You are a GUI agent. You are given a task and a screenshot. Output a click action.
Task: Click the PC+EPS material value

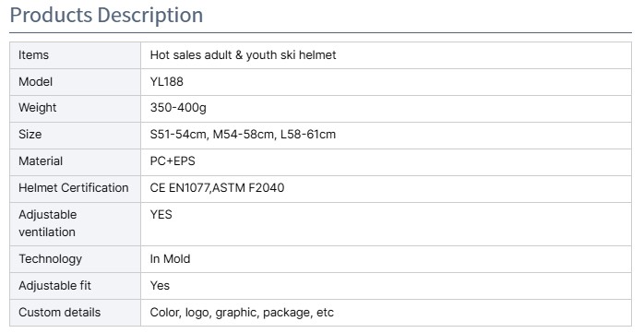point(173,161)
